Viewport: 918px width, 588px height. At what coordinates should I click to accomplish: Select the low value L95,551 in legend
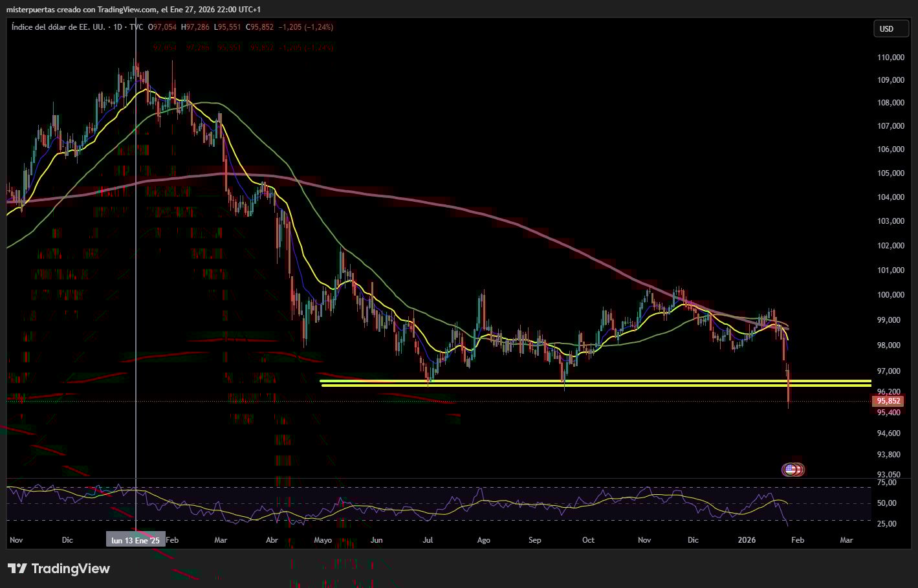(228, 27)
